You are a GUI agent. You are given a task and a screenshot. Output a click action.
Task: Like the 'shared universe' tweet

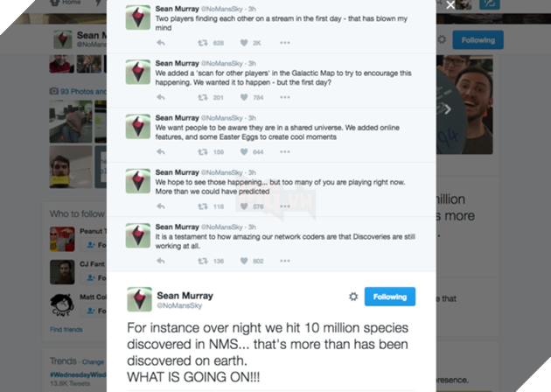tap(243, 151)
